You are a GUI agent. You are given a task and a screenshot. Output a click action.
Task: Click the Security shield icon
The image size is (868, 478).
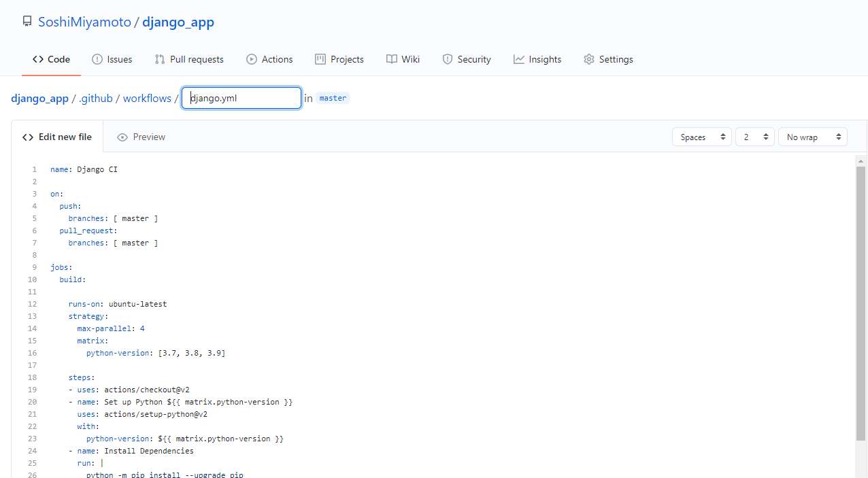[448, 59]
